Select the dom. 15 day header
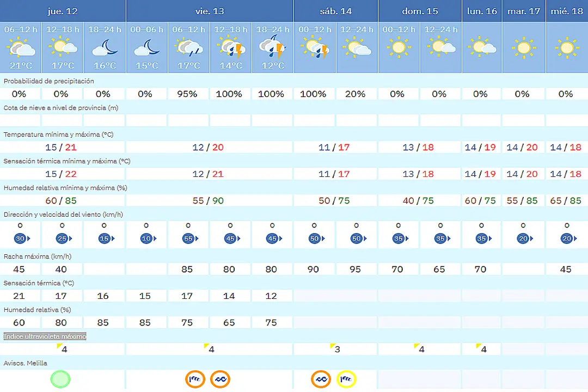The image size is (588, 392). [420, 11]
